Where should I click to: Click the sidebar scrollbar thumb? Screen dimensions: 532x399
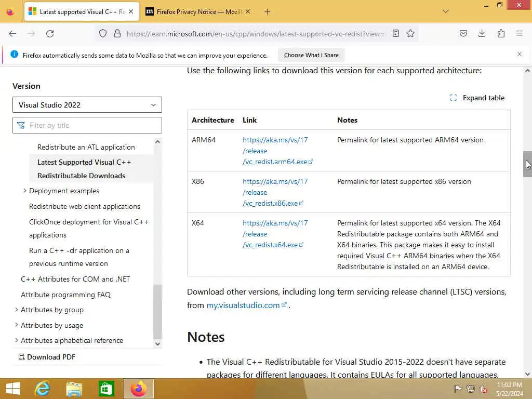(157, 312)
